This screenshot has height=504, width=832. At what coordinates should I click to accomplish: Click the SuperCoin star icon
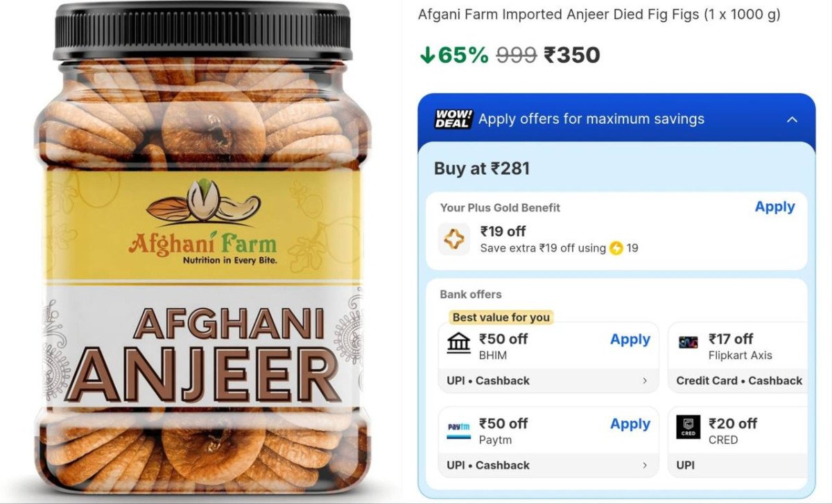click(453, 238)
